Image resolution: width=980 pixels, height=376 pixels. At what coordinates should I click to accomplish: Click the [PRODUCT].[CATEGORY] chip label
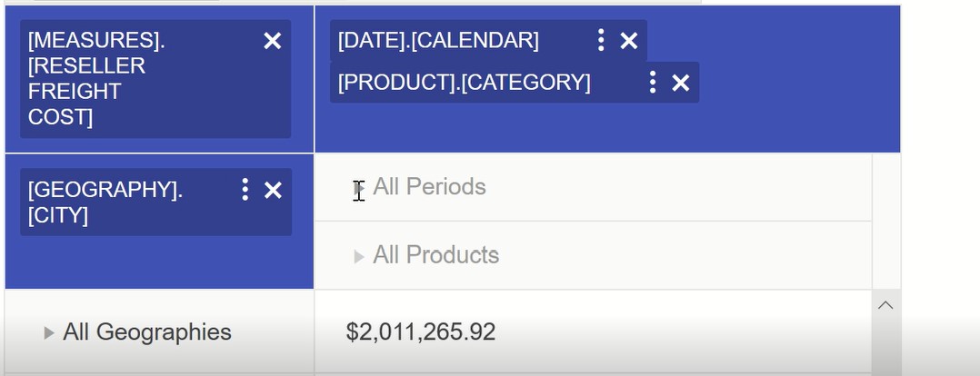[x=464, y=83]
